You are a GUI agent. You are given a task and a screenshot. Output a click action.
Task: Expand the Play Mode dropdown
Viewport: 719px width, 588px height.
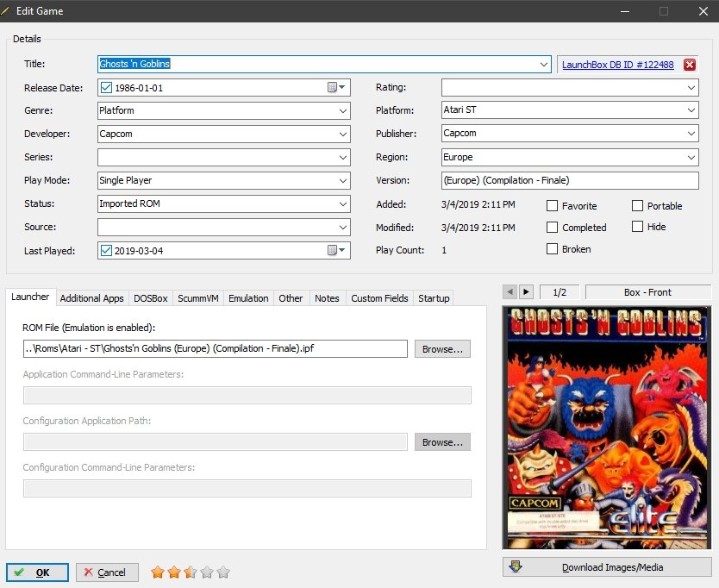[342, 181]
